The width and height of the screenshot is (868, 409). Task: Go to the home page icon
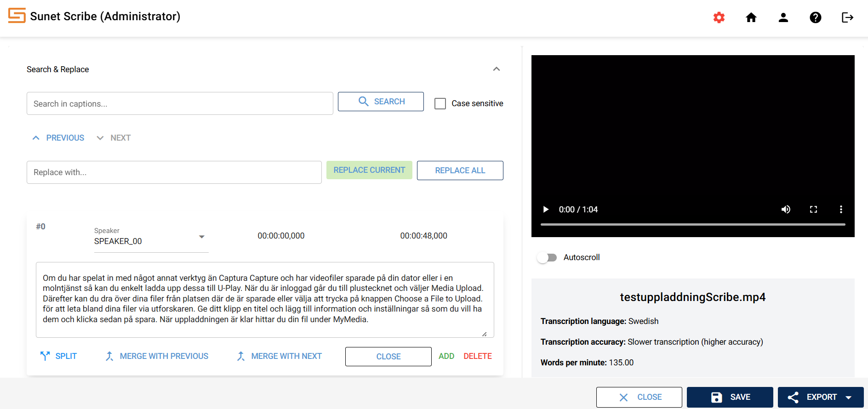(751, 17)
